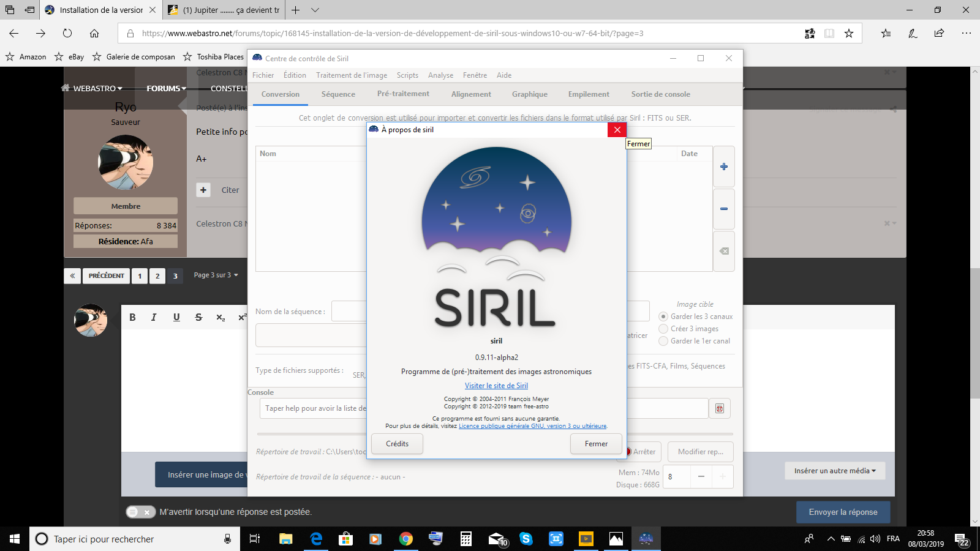Open a new browser tab with the plus
The height and width of the screenshot is (551, 980).
point(296,10)
